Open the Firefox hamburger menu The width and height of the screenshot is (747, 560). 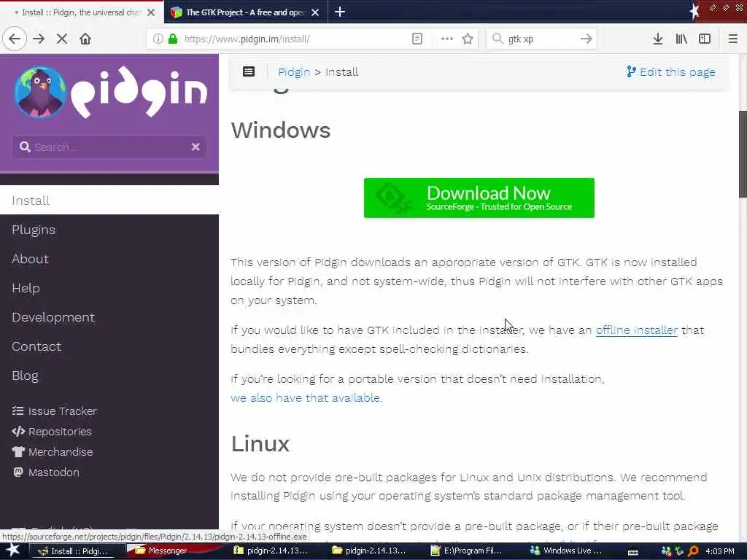pos(733,39)
